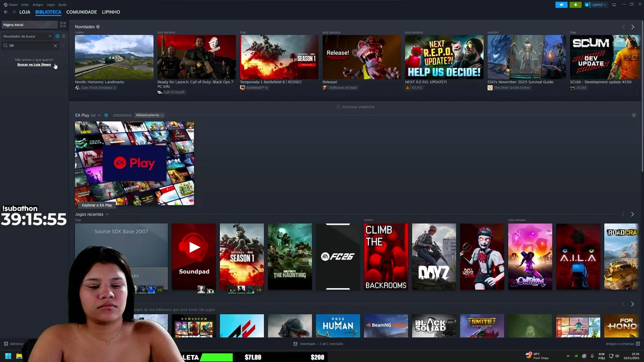The width and height of the screenshot is (644, 362).
Task: Open Dollhouse of Dead Release news
Action: coord(362,57)
